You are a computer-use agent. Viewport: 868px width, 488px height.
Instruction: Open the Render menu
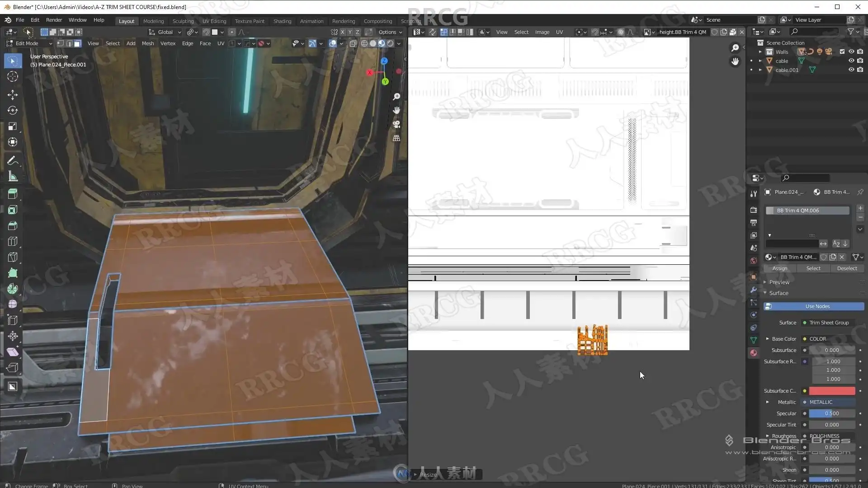pos(54,20)
